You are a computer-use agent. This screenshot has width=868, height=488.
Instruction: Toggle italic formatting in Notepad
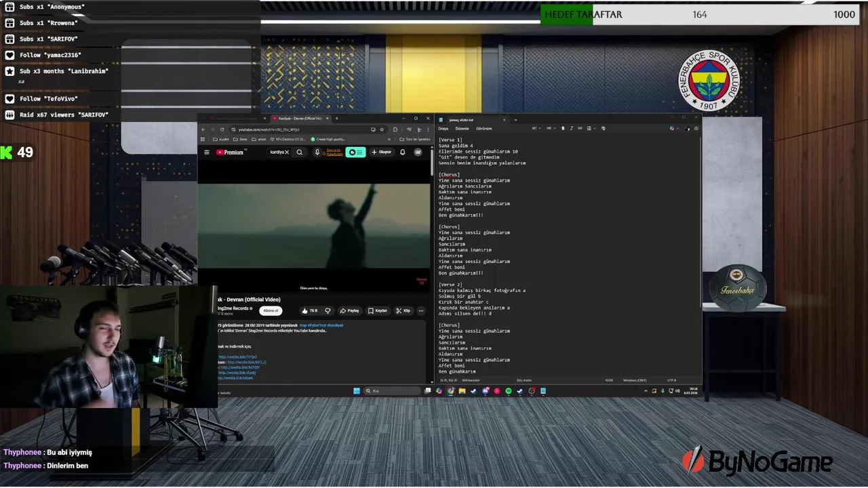click(572, 128)
